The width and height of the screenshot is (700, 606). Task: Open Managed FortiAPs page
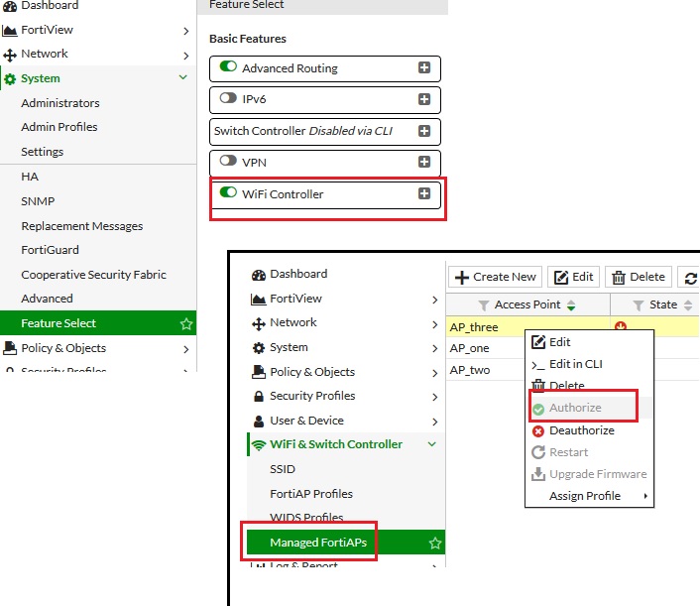pyautogui.click(x=346, y=543)
